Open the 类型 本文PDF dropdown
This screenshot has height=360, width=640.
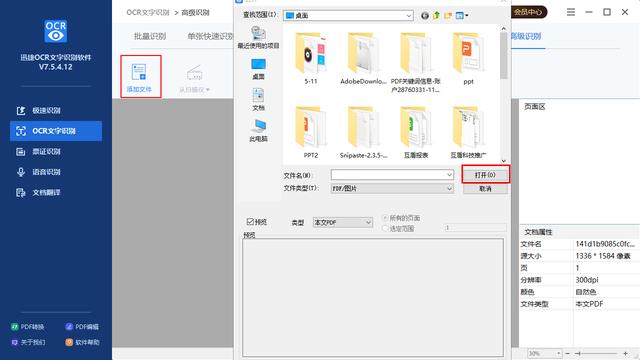click(x=342, y=222)
